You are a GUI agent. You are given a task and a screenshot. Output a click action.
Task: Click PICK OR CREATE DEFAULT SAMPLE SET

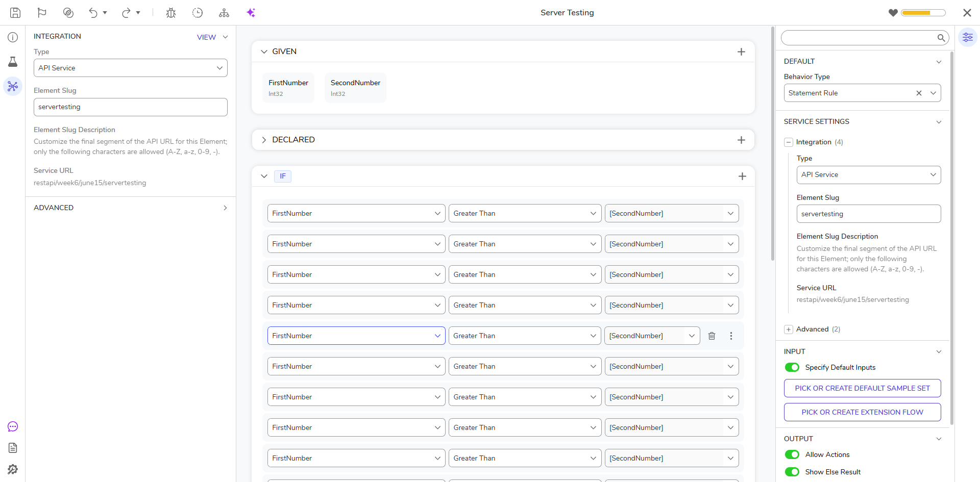click(x=863, y=388)
